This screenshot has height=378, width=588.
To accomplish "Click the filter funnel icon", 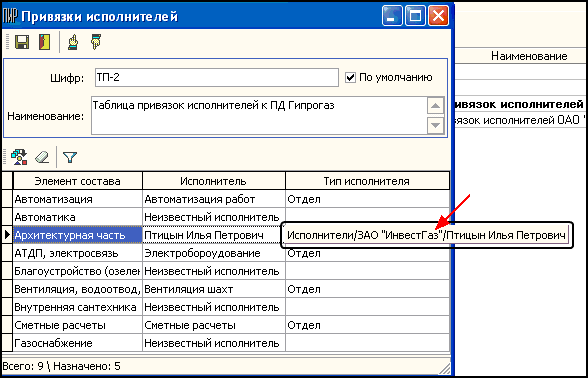I will [70, 157].
